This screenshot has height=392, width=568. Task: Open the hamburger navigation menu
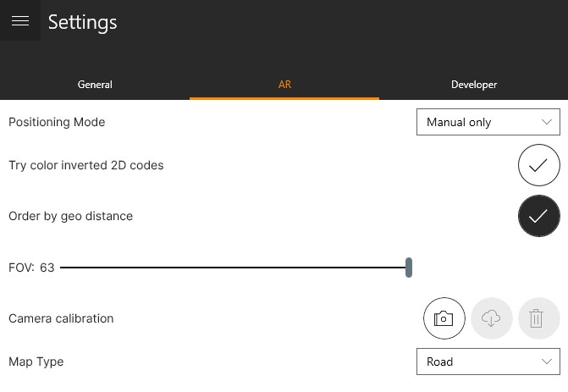[20, 21]
